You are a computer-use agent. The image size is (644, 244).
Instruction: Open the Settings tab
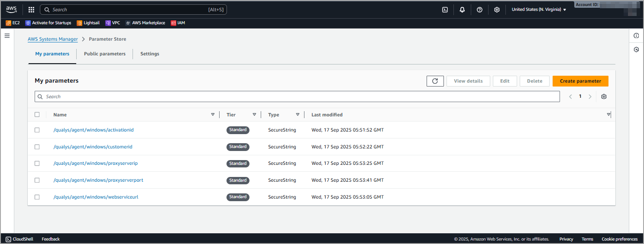(150, 54)
